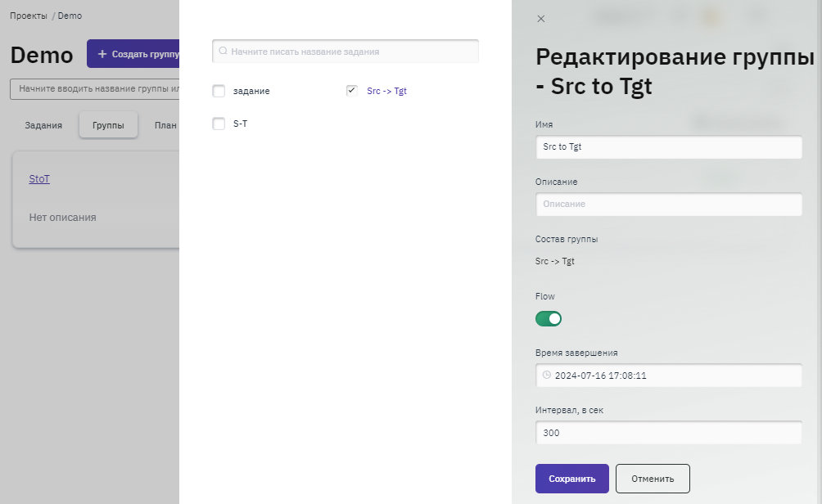
Task: Click the Интервал, в сек field
Action: pos(668,433)
